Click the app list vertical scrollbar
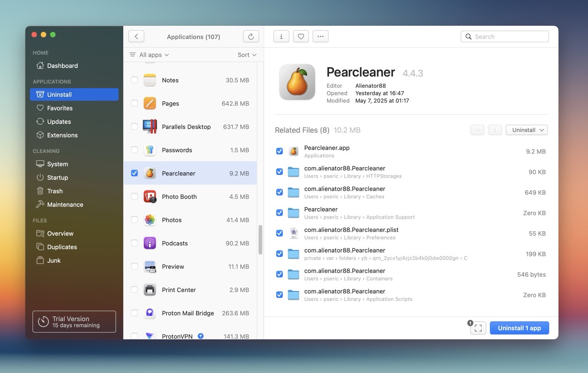This screenshot has height=373, width=588. [260, 239]
